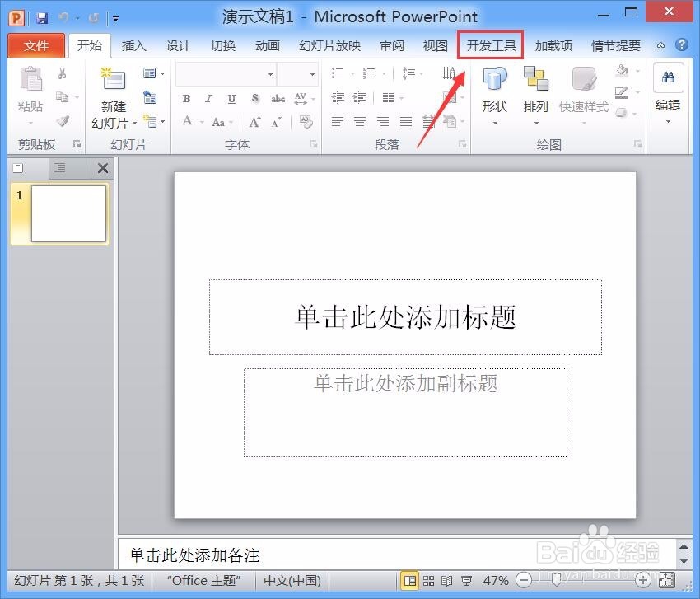Open the font size dropdown

(x=311, y=73)
